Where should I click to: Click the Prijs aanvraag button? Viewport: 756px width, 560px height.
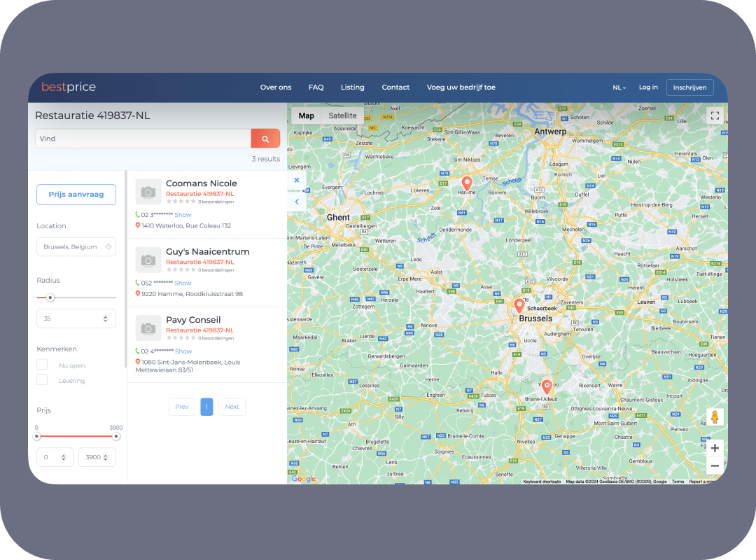(76, 195)
